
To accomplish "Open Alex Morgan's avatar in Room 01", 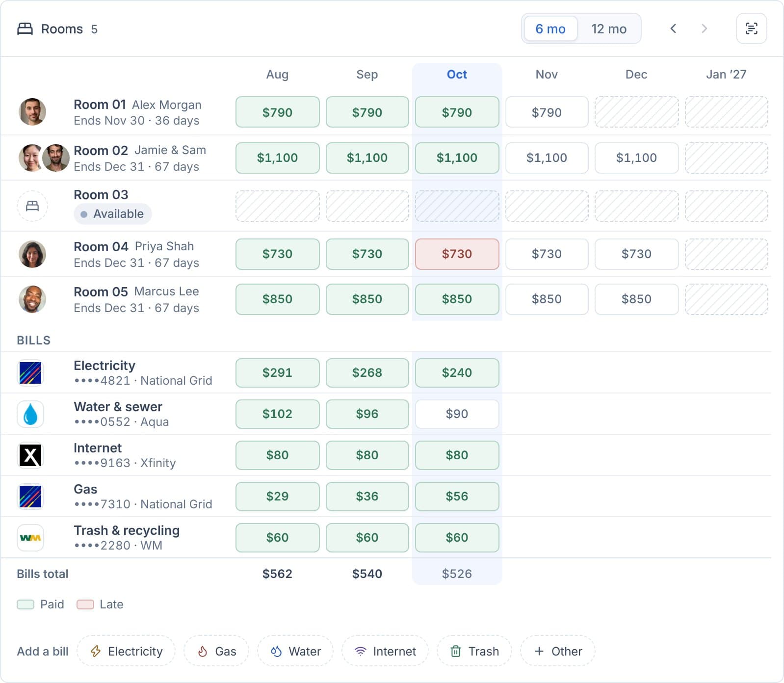I will [x=32, y=112].
